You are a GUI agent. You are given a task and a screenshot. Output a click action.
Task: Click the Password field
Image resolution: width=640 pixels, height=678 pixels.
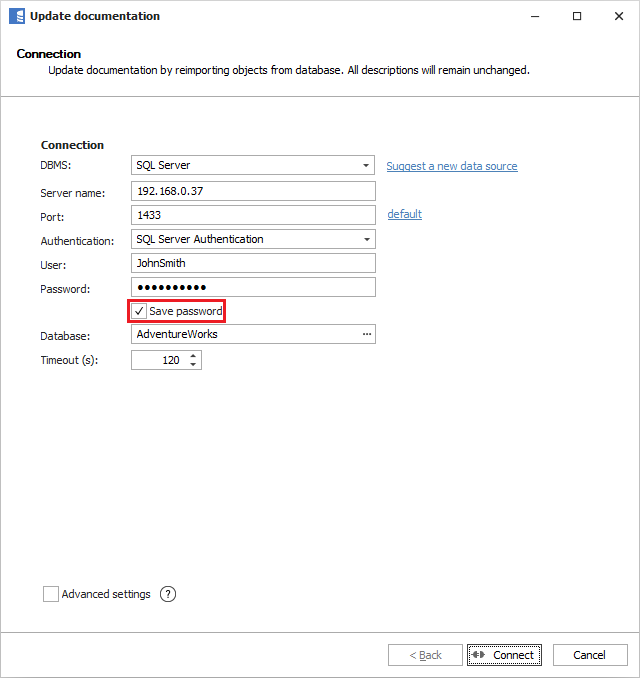pos(253,287)
